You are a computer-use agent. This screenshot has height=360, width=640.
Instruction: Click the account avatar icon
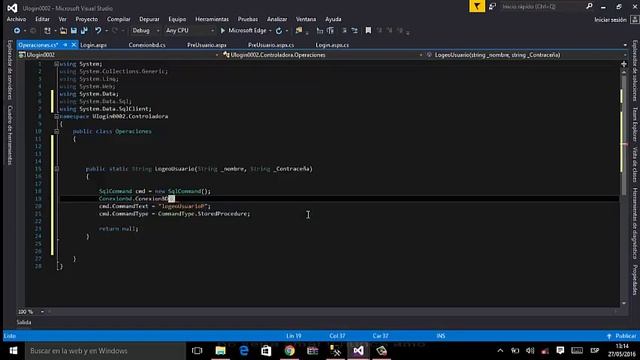coord(635,20)
